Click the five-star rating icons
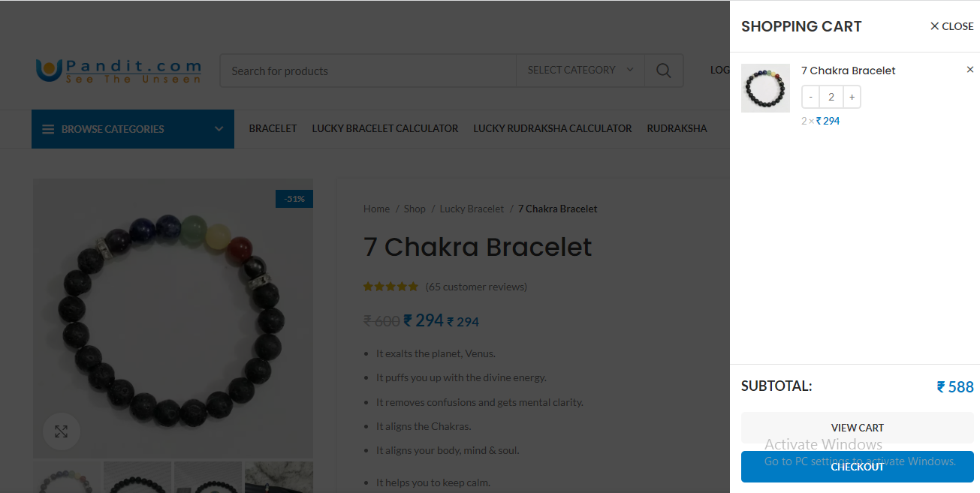980x493 pixels. click(x=390, y=287)
